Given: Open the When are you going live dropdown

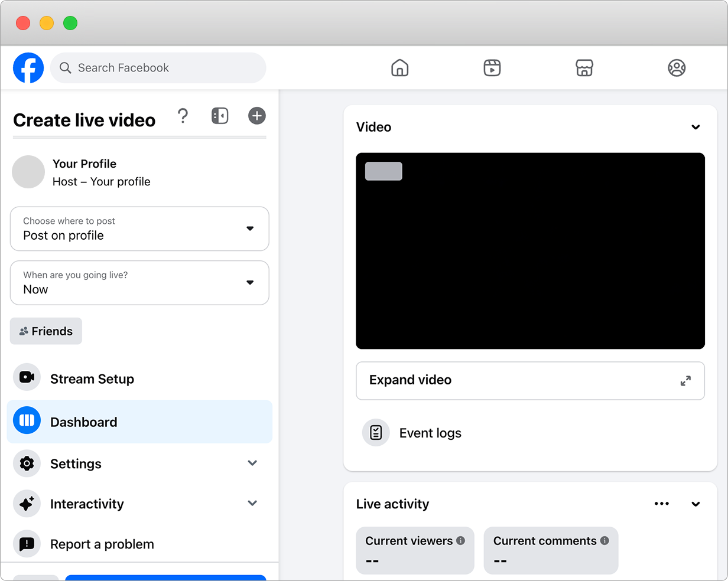Looking at the screenshot, I should pyautogui.click(x=139, y=283).
